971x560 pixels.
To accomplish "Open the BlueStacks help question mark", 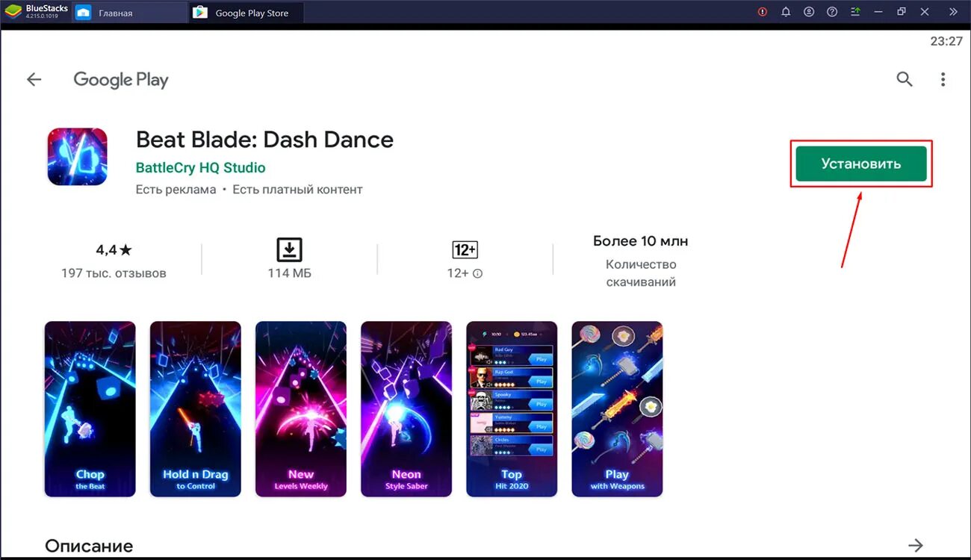I will (832, 12).
